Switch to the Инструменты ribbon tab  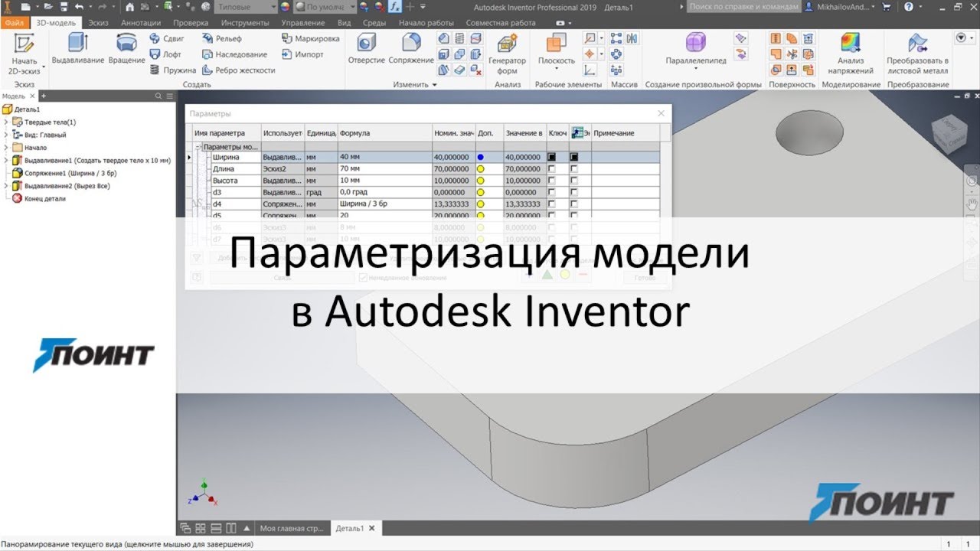tap(245, 23)
